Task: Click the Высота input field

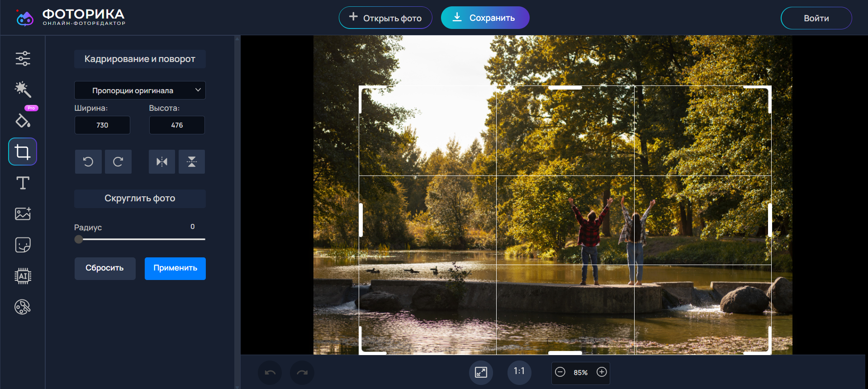Action: pyautogui.click(x=177, y=125)
